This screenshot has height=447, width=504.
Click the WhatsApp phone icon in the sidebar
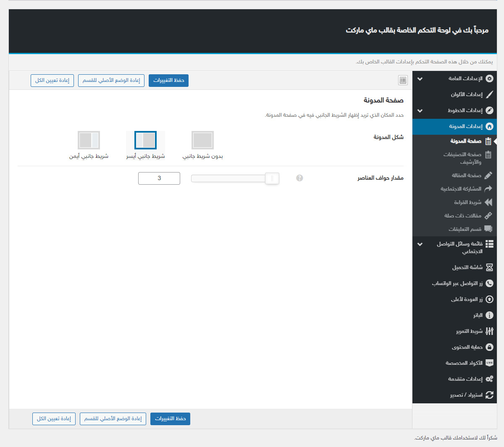pos(489,283)
